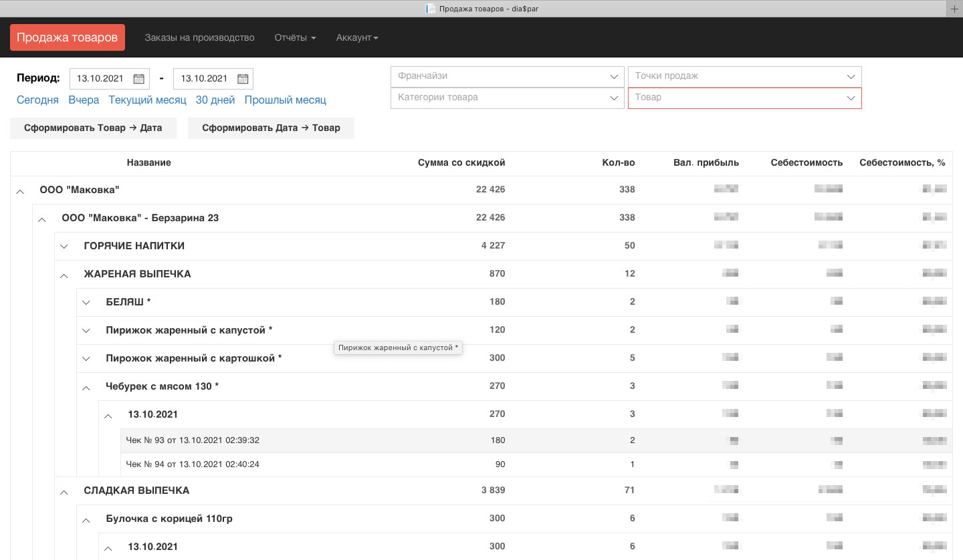This screenshot has height=560, width=963.
Task: Open the Отчёты menu
Action: pos(295,37)
